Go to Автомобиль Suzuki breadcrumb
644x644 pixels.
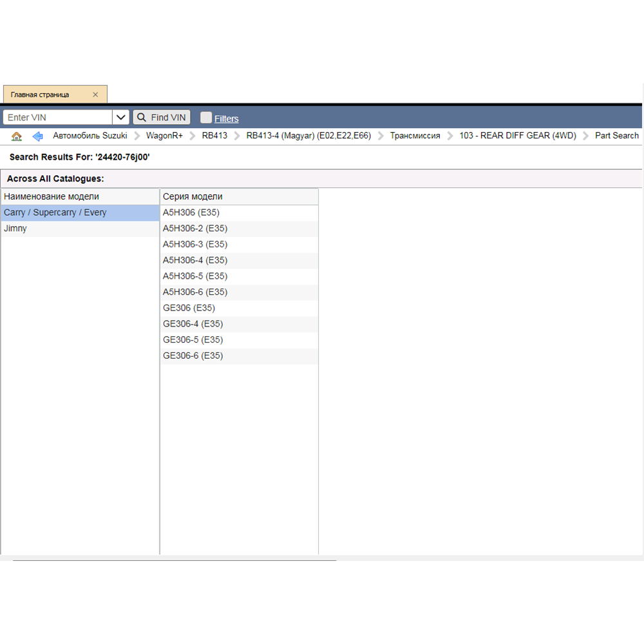click(90, 136)
